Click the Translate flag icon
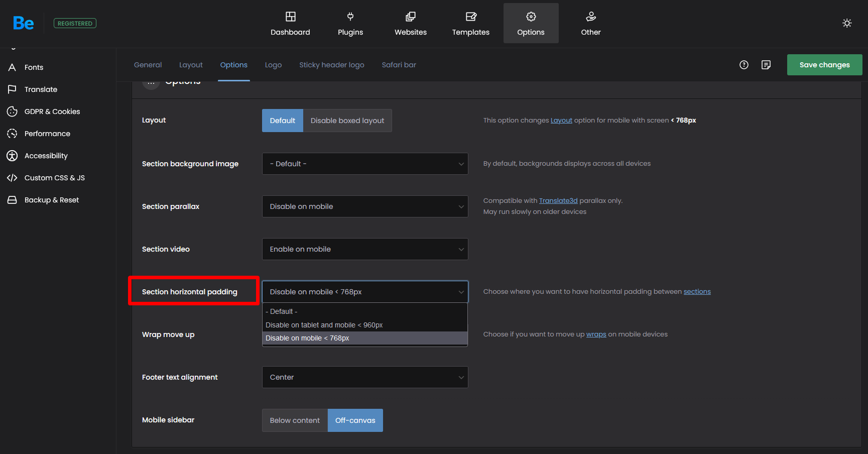This screenshot has width=868, height=454. point(12,89)
